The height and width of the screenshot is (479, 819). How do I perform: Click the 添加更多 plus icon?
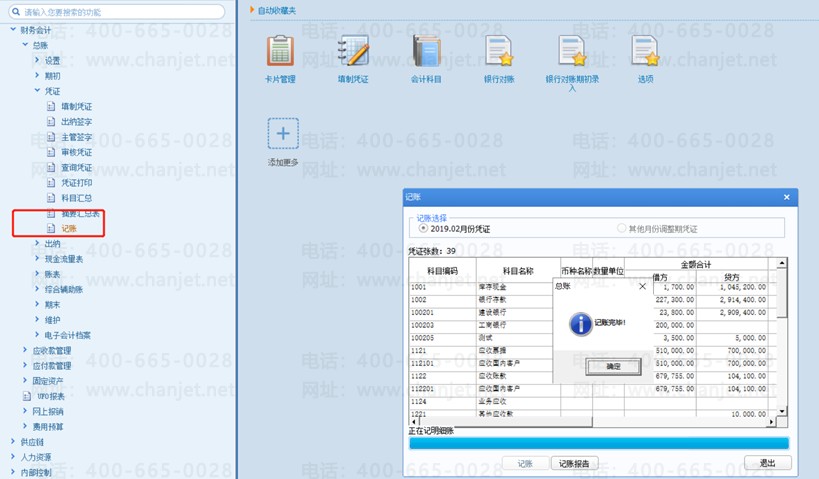pyautogui.click(x=283, y=133)
